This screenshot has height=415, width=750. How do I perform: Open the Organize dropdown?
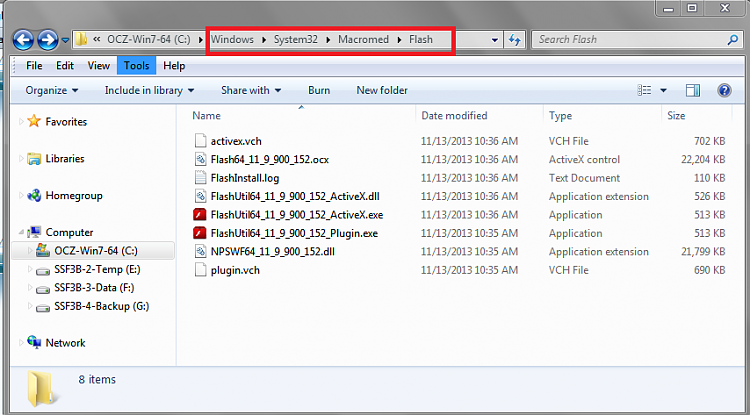click(x=52, y=90)
